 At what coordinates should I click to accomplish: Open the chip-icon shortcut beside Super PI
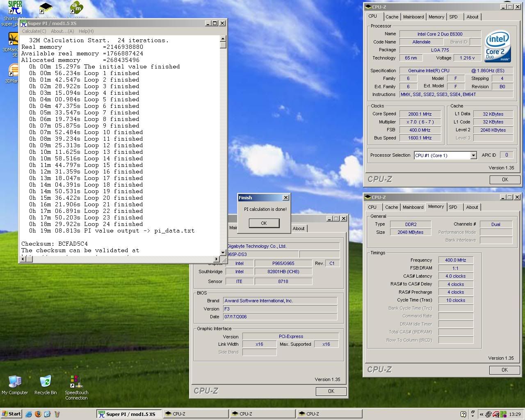pos(46,8)
